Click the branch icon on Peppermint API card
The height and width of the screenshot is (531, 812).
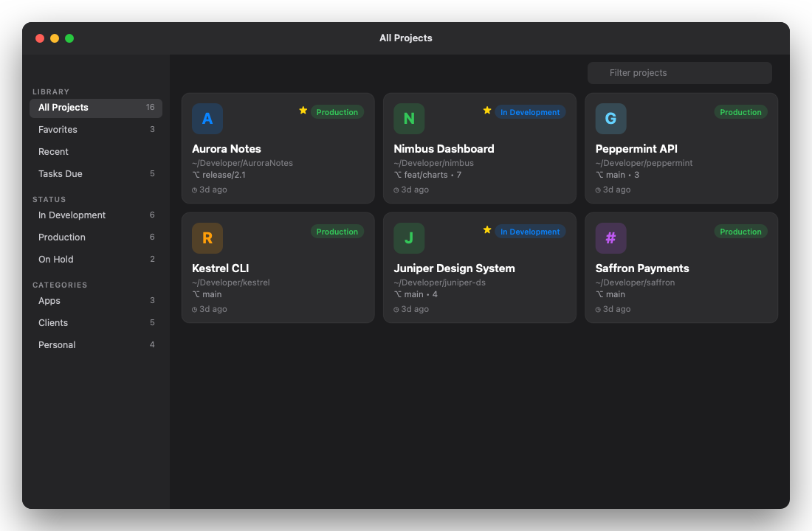point(599,175)
